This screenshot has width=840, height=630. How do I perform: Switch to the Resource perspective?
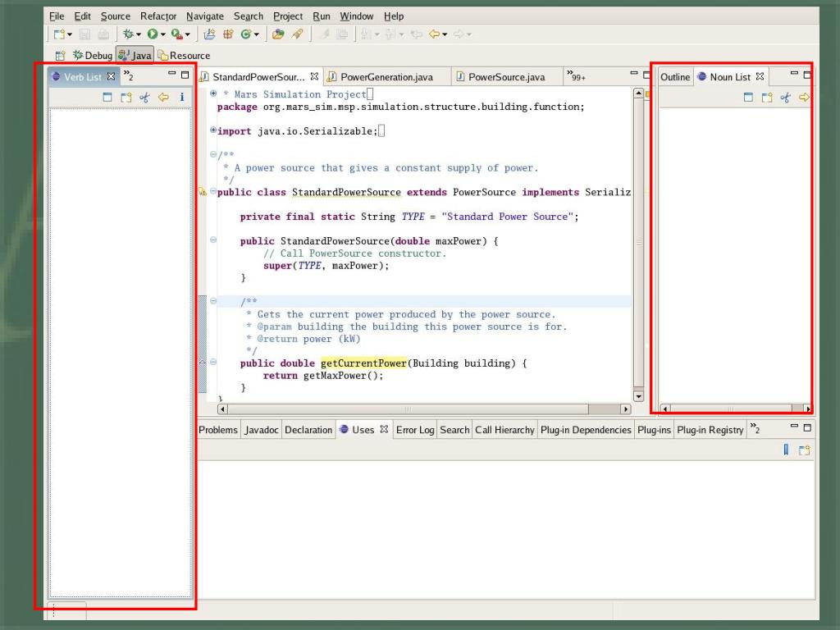184,56
